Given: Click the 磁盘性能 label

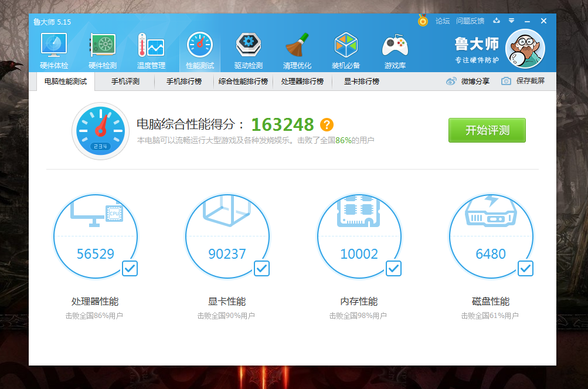Looking at the screenshot, I should (491, 302).
